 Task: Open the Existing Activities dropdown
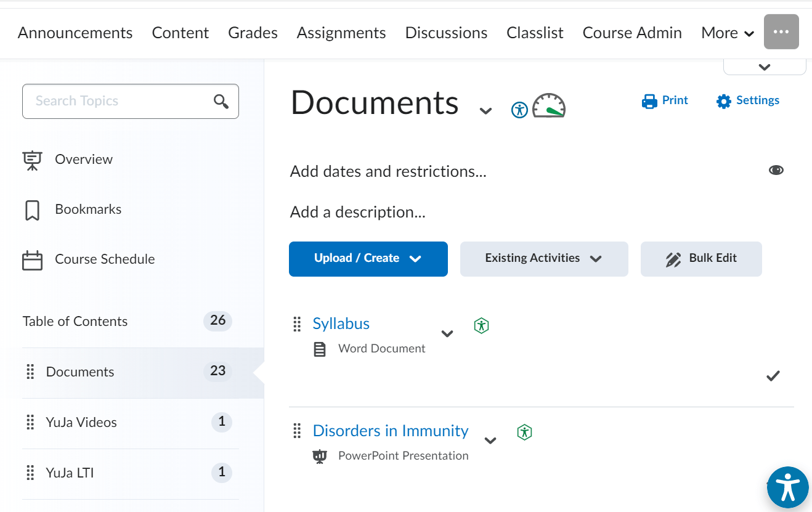[544, 259]
